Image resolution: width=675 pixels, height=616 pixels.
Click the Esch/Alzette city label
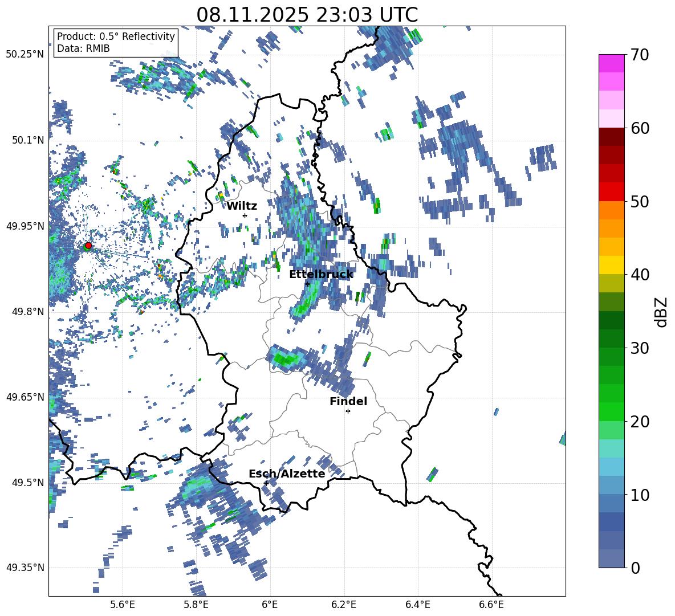tap(287, 474)
